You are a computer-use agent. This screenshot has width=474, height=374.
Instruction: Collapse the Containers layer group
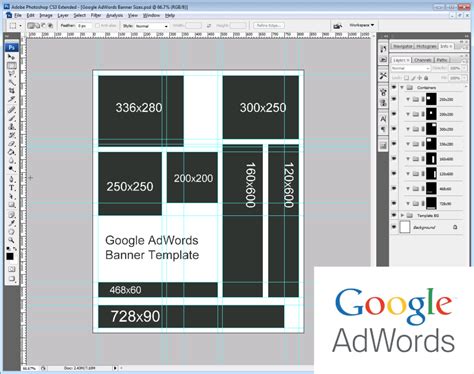[x=402, y=87]
